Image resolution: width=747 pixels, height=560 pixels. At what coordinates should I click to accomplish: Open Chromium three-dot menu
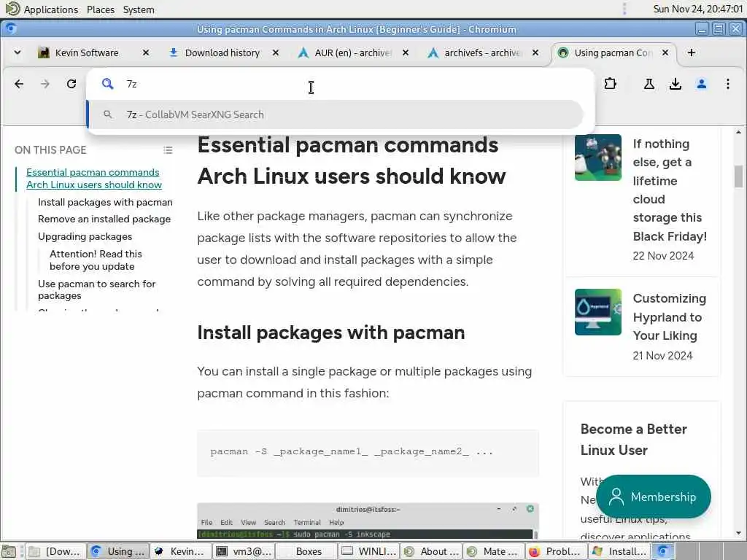(x=727, y=85)
